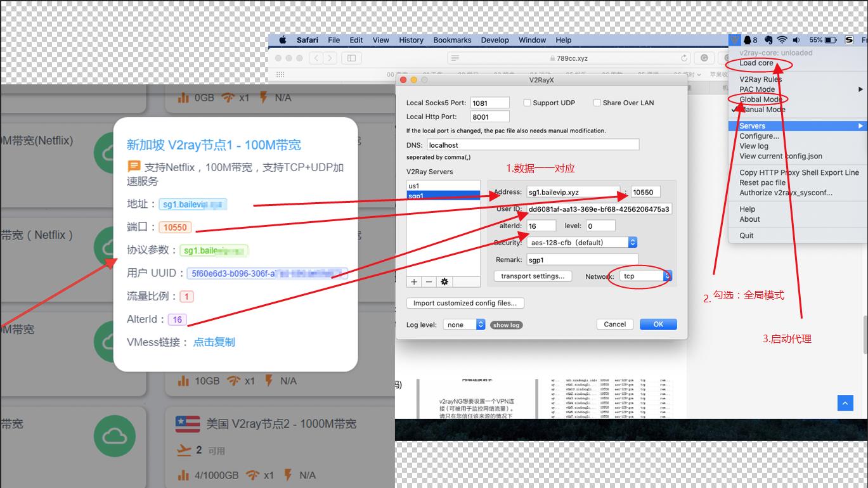Click the battery 55% indicator

point(823,40)
